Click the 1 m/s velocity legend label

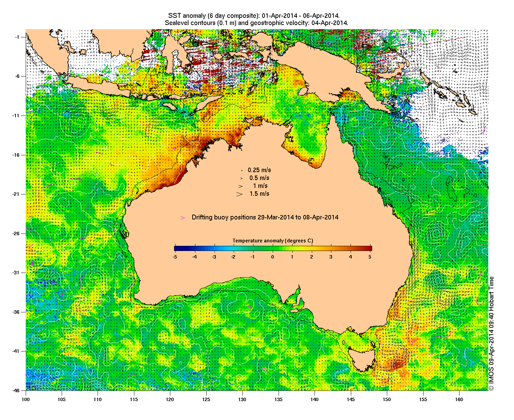point(260,186)
